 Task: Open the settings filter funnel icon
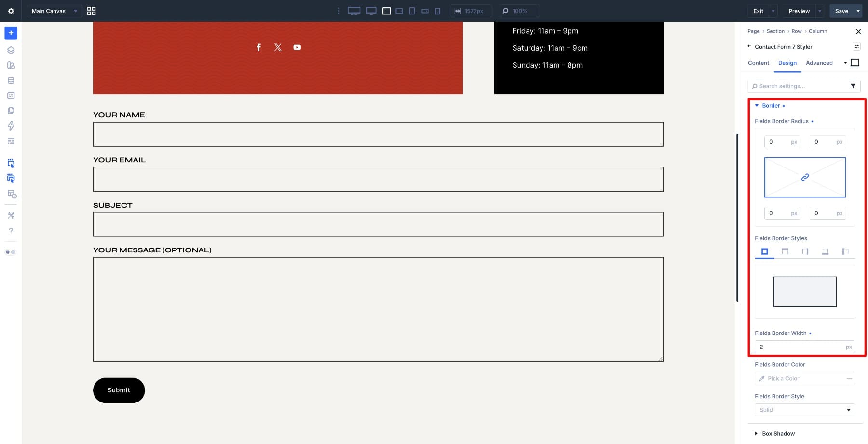(x=853, y=86)
